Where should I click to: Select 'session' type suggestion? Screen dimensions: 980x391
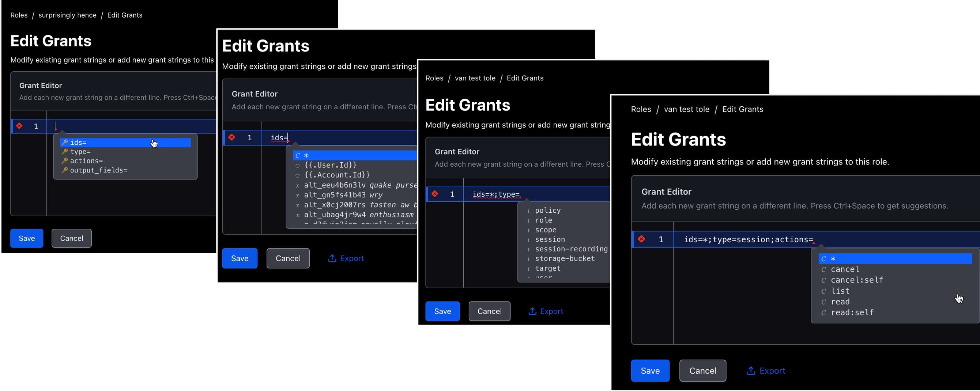click(567, 239)
